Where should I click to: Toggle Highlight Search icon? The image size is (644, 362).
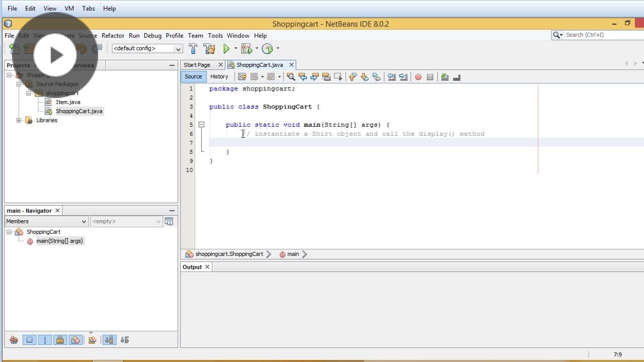[x=326, y=77]
